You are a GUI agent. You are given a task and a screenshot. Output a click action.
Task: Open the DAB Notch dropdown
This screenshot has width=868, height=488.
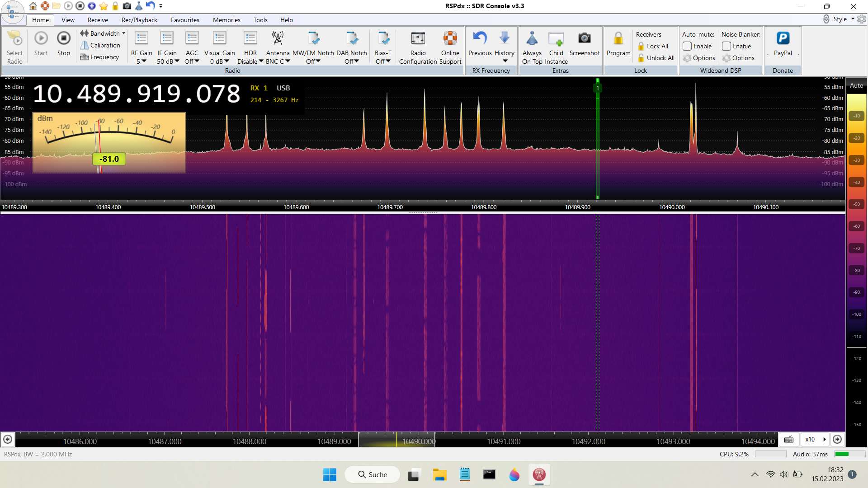coord(352,61)
